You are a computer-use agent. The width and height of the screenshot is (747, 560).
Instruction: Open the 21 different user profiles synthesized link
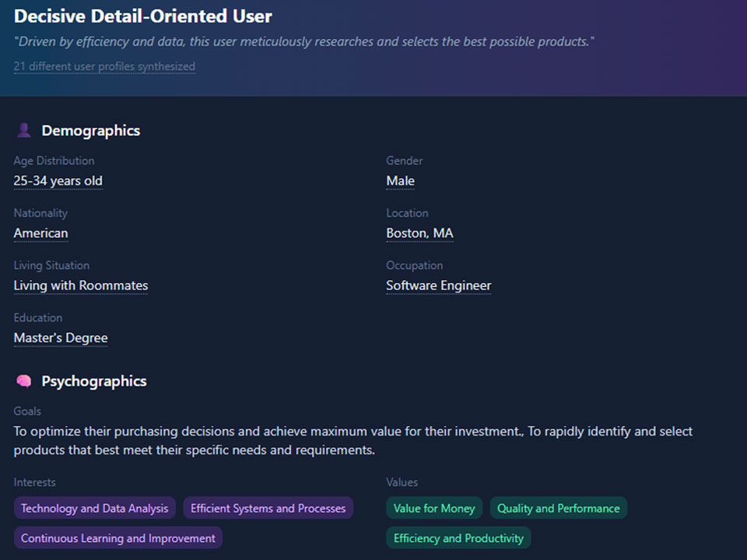click(x=104, y=66)
